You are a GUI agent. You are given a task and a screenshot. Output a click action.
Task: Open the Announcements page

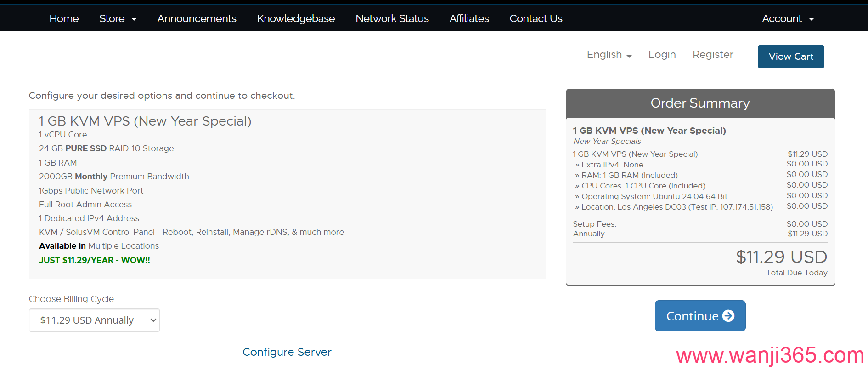pos(197,18)
